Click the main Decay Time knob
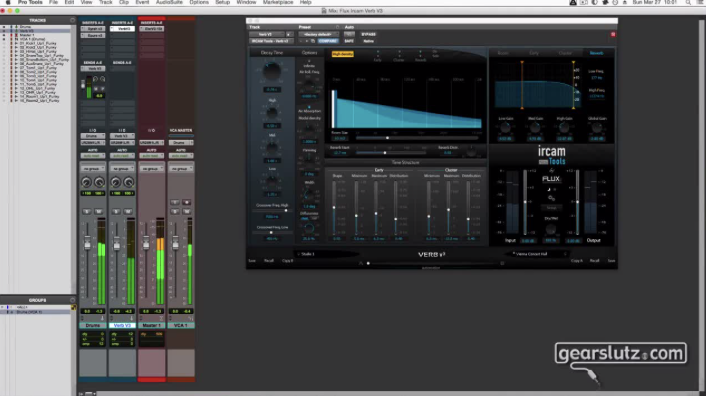This screenshot has height=396, width=706. 272,71
